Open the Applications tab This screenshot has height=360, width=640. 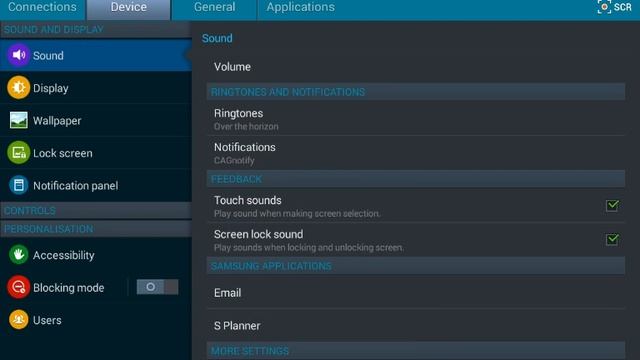coord(301,8)
